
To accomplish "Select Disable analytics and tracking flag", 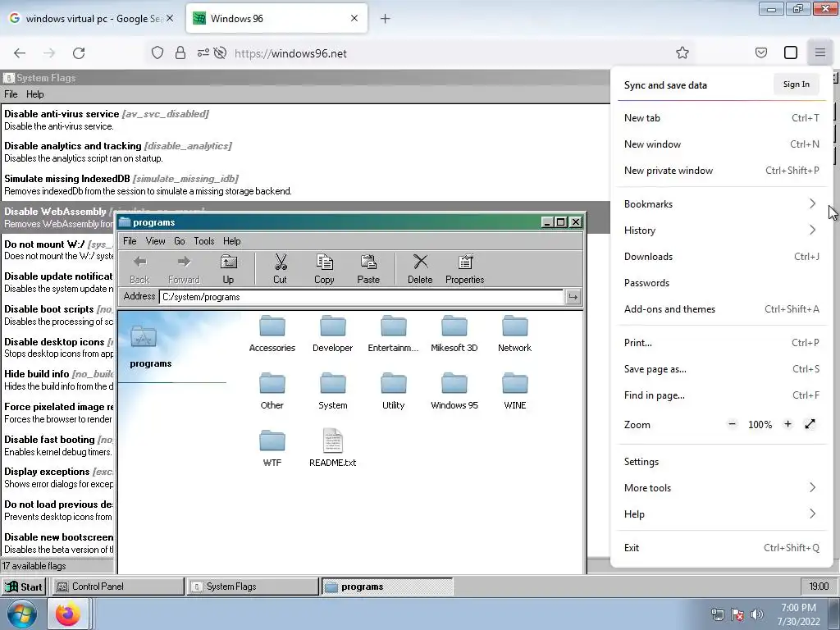I will click(x=305, y=152).
